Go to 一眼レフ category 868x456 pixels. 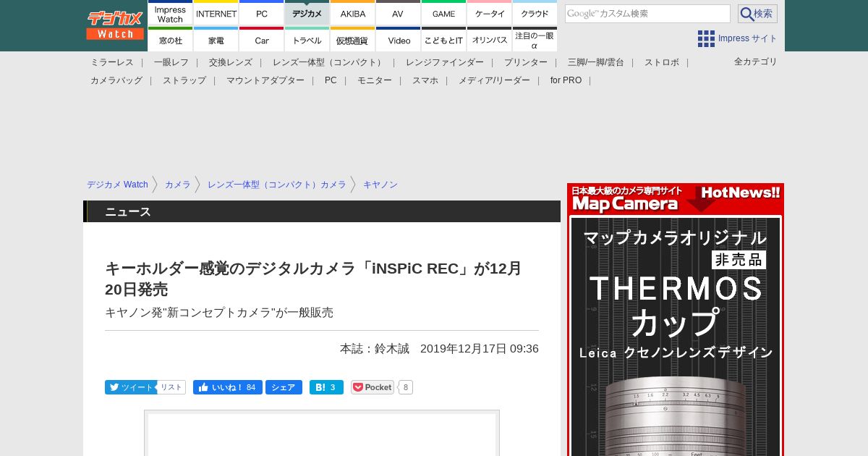(171, 62)
